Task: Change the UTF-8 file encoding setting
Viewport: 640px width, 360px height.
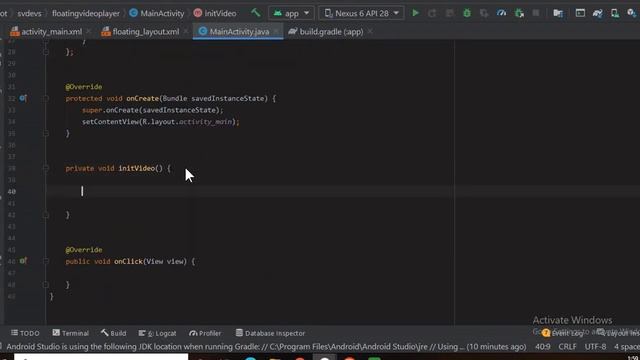Action: tap(595, 347)
